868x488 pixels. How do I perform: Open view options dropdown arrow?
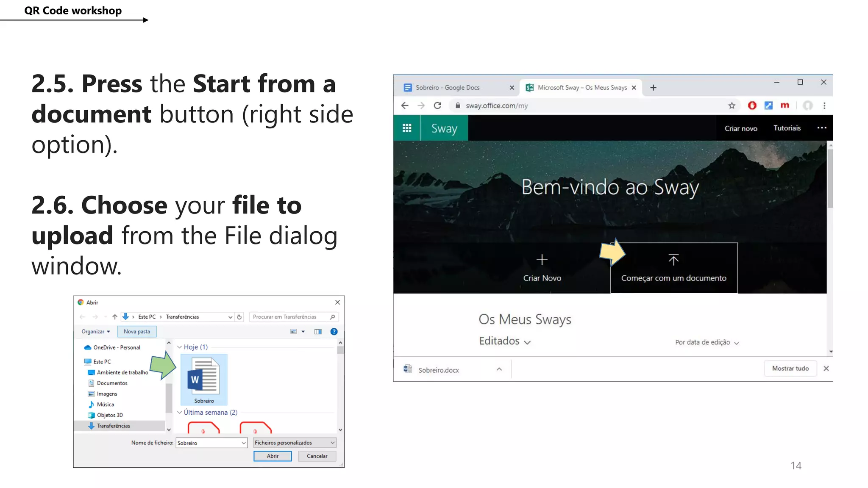click(x=303, y=332)
